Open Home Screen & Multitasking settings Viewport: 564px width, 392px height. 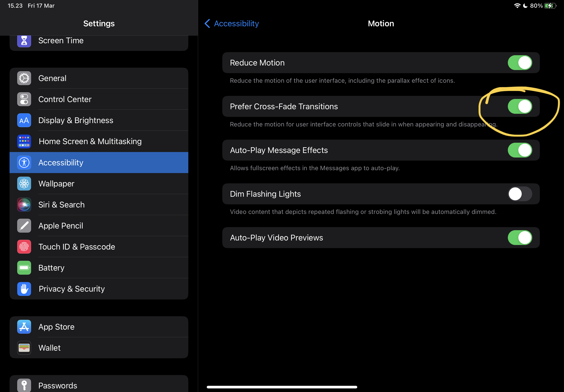click(x=90, y=142)
